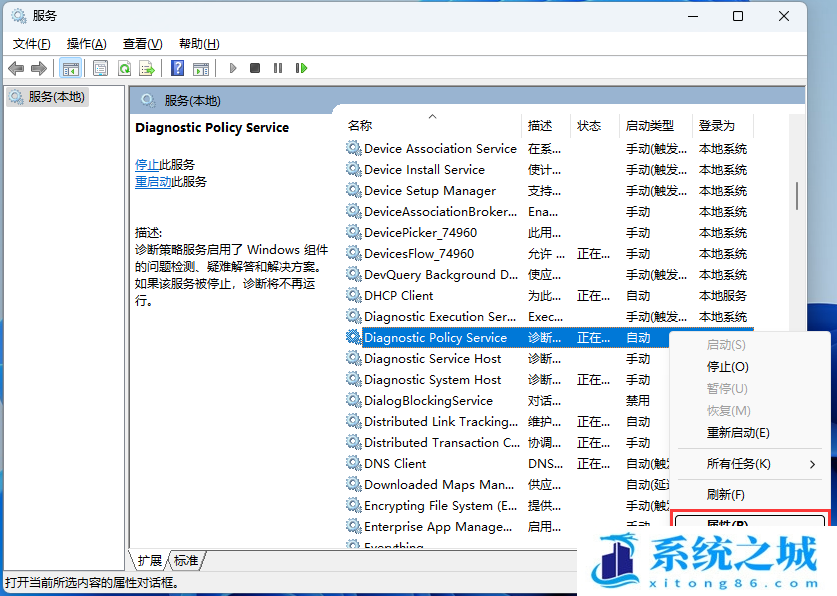Screen dimensions: 837x596
Task: Switch to the 标准 tab
Action: 186,560
